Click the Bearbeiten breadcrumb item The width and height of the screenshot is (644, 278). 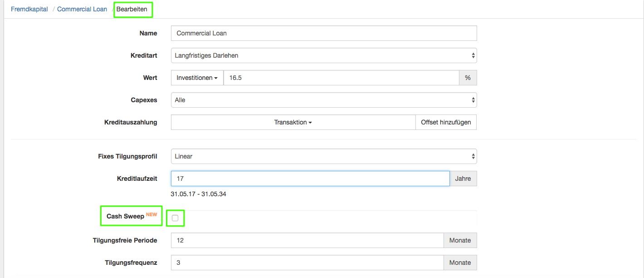(x=132, y=9)
